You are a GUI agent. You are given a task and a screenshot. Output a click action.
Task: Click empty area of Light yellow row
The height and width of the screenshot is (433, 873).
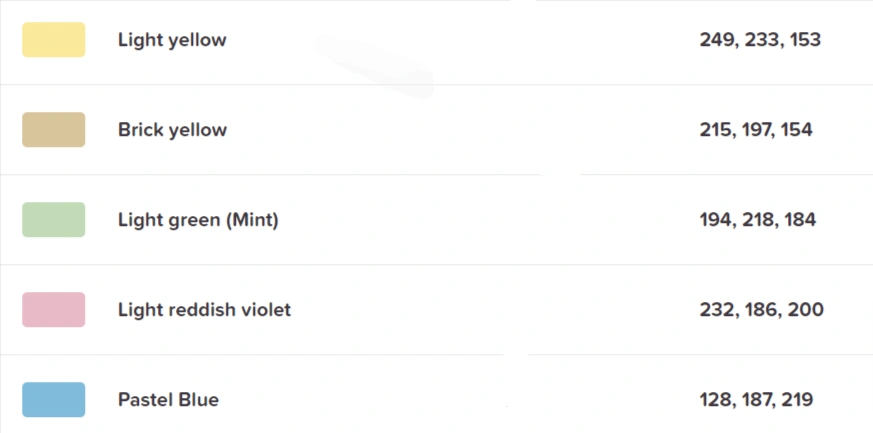click(x=462, y=40)
